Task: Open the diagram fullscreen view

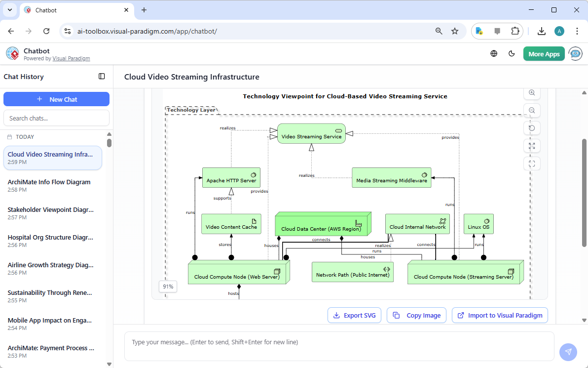Action: [x=532, y=164]
